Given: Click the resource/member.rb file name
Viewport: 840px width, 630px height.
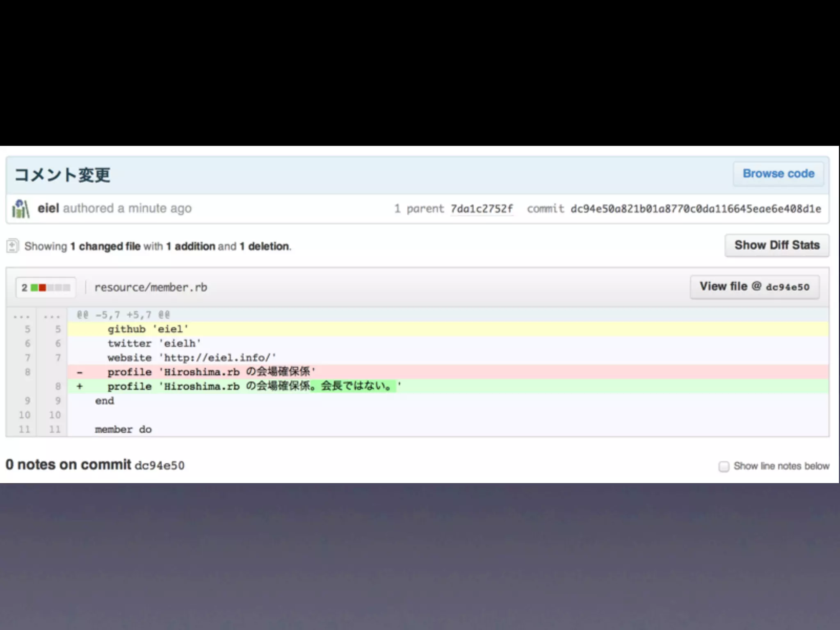Looking at the screenshot, I should coord(151,288).
